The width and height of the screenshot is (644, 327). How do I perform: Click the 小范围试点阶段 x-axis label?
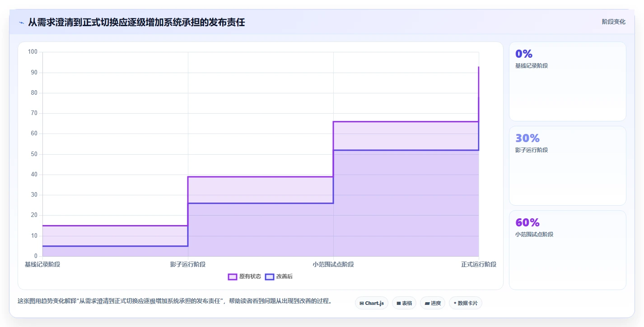(333, 264)
